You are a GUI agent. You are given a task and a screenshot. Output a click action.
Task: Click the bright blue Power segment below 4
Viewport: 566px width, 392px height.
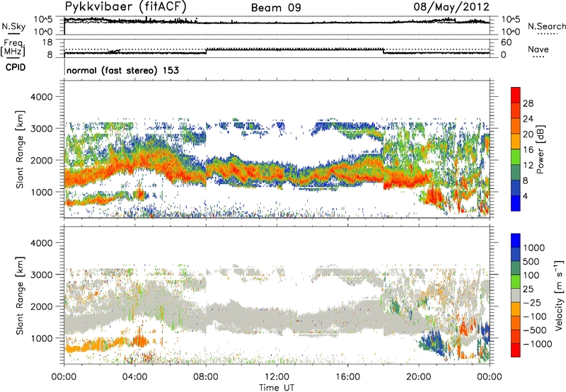click(x=516, y=203)
